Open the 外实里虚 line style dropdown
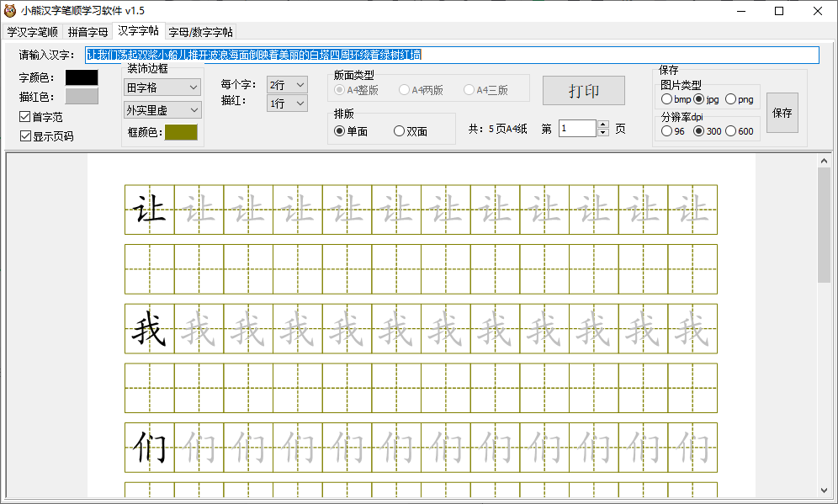Image resolution: width=838 pixels, height=504 pixels. pyautogui.click(x=162, y=110)
